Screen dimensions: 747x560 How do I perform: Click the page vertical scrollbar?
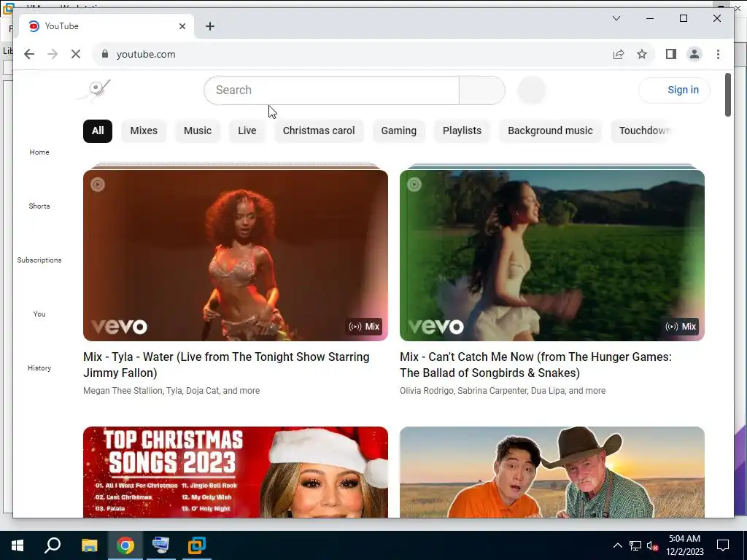coord(727,95)
